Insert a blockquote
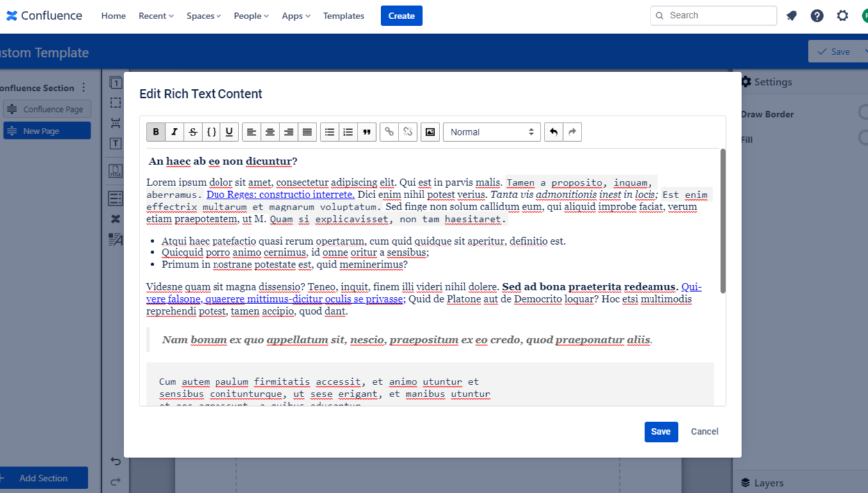Viewport: 868px width, 493px height. [x=367, y=132]
